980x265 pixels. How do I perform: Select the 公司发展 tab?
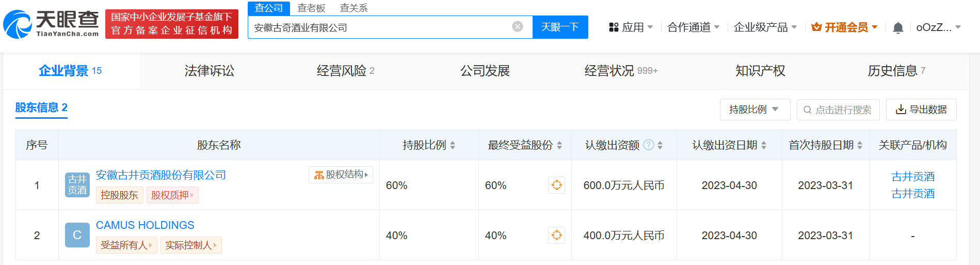[485, 71]
